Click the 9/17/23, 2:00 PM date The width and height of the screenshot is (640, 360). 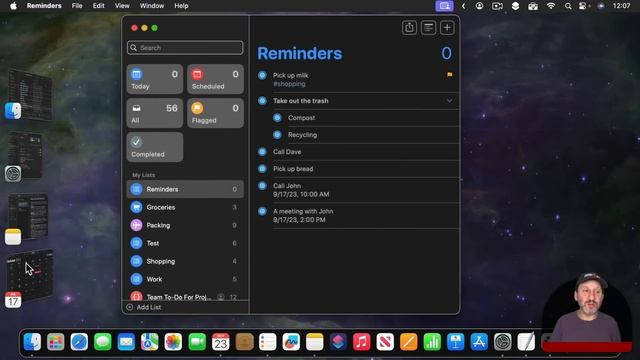(299, 220)
